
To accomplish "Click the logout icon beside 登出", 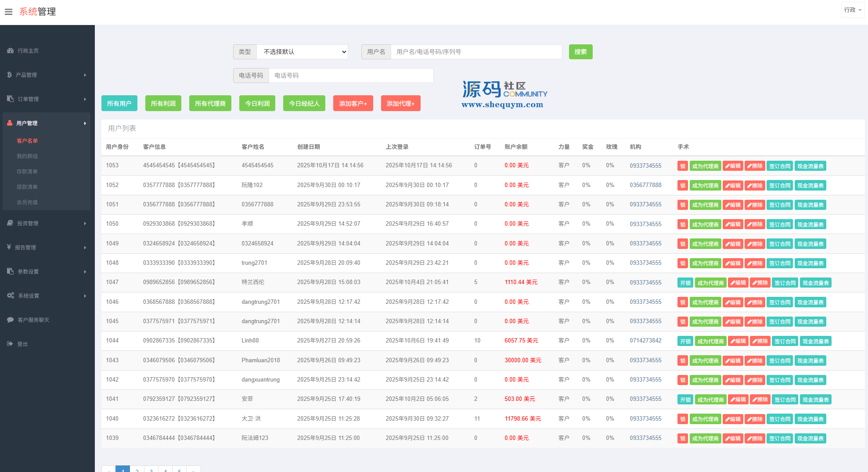I will pos(10,344).
